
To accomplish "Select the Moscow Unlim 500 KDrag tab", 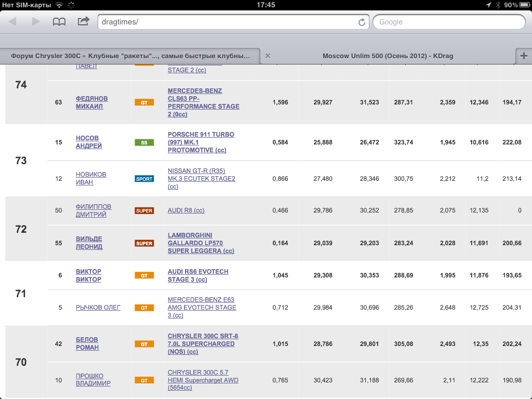I will pyautogui.click(x=388, y=56).
